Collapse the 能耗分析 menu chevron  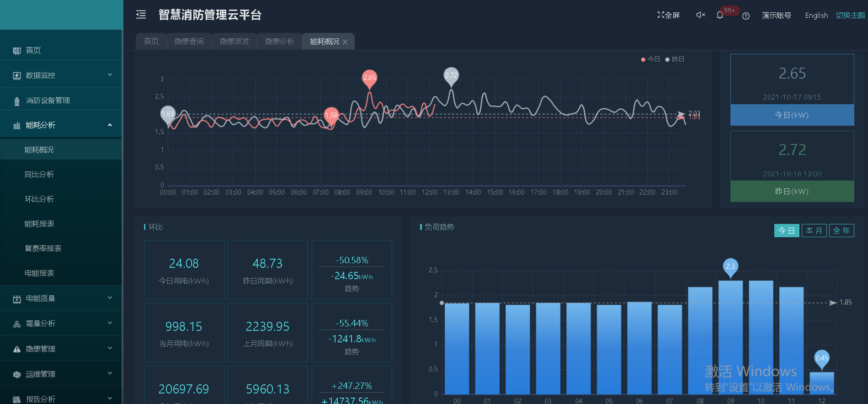[x=110, y=125]
